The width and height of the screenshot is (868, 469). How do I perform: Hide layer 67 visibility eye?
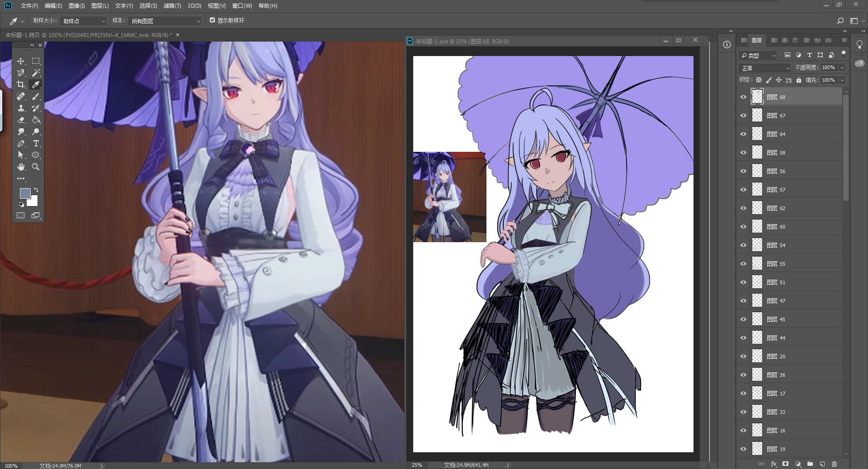coord(743,116)
